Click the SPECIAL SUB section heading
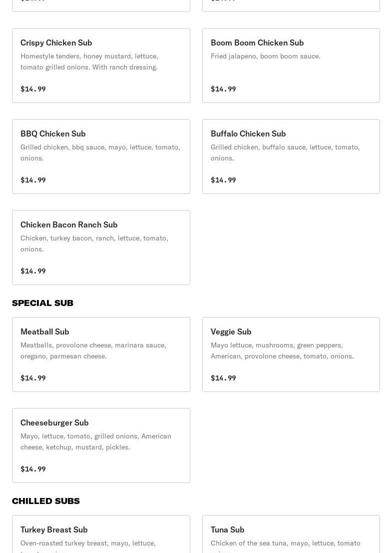 pyautogui.click(x=42, y=303)
